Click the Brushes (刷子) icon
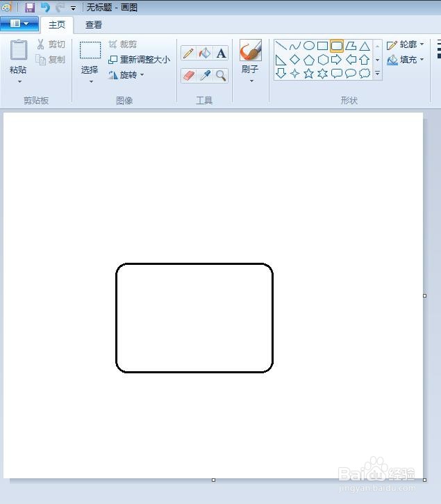Screen dimensions: 441x504 pos(251,50)
